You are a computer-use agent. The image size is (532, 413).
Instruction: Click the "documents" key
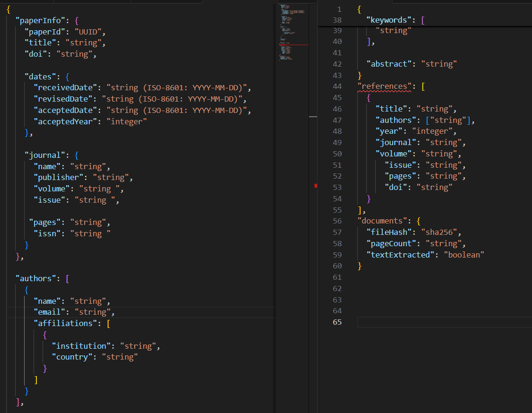pos(382,221)
